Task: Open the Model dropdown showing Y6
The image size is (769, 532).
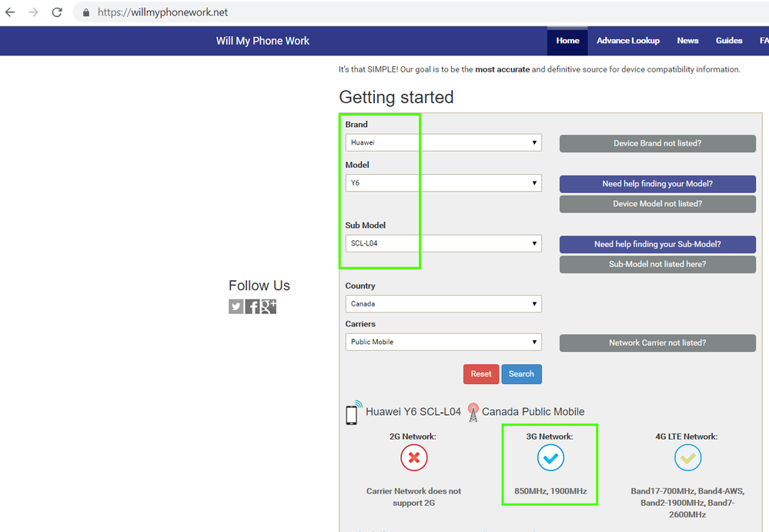Action: click(443, 183)
